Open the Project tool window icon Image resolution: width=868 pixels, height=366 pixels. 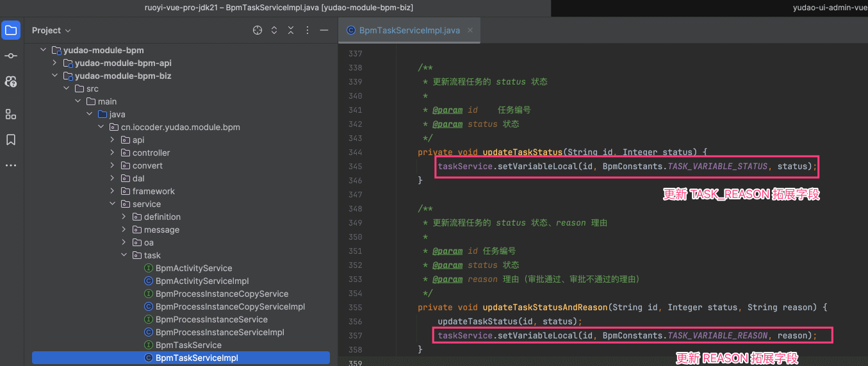pos(11,30)
